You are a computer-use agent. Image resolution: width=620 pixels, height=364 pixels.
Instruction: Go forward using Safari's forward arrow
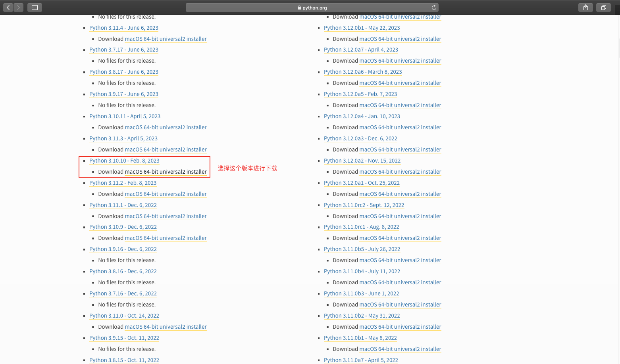tap(18, 8)
